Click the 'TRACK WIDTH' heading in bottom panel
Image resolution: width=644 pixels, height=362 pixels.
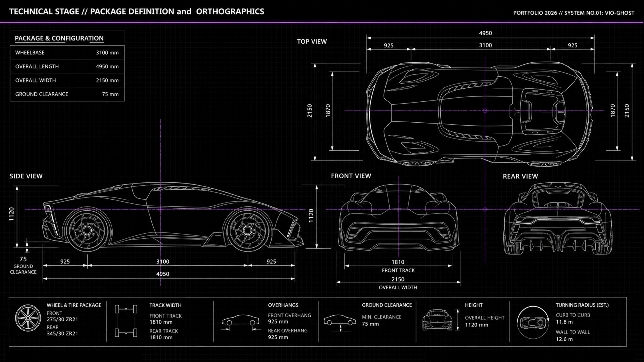(165, 305)
